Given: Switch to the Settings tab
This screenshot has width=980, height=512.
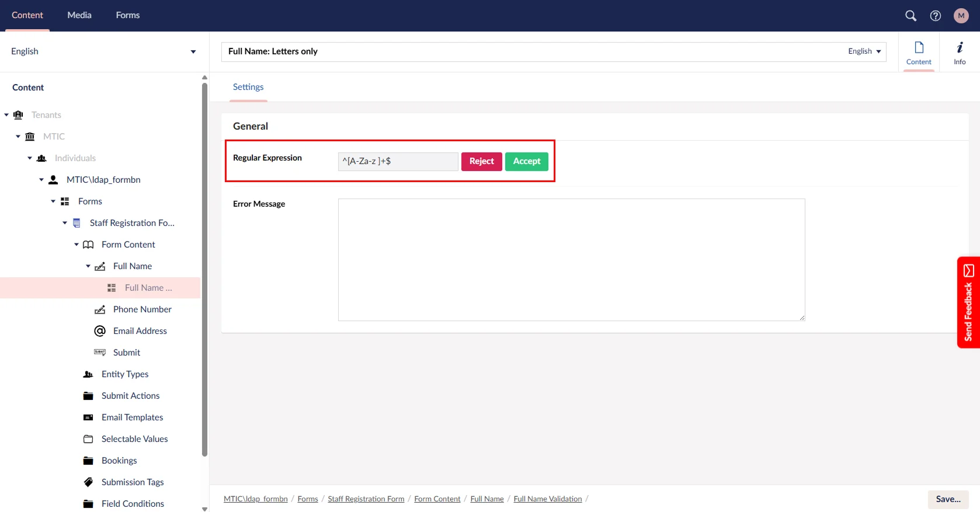Looking at the screenshot, I should click(248, 87).
